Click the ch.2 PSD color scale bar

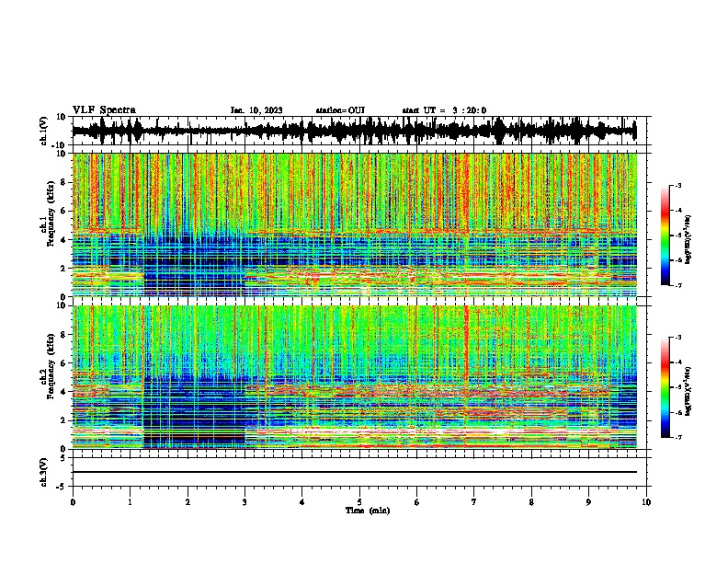point(665,387)
